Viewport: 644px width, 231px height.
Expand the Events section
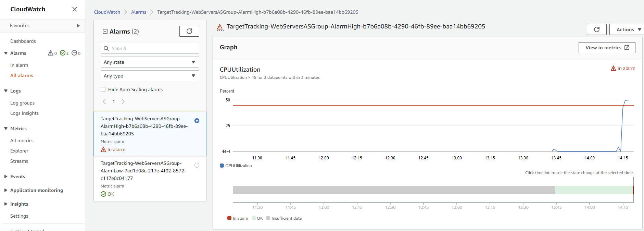coord(6,177)
